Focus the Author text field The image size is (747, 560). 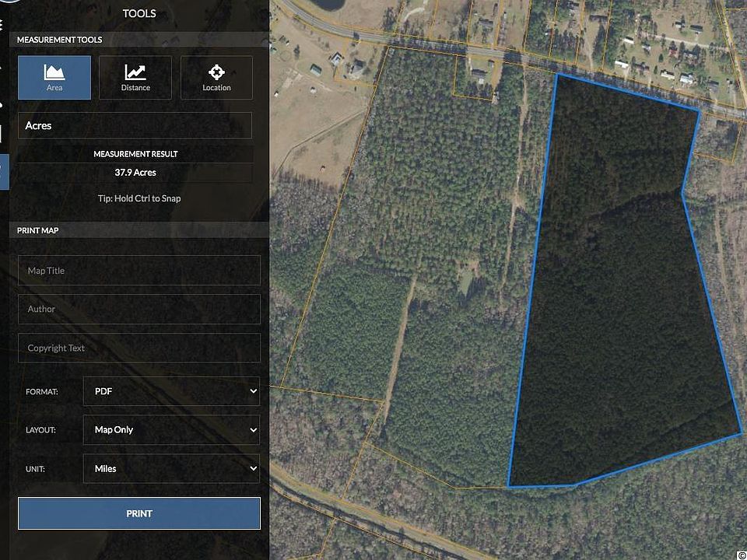pyautogui.click(x=139, y=309)
